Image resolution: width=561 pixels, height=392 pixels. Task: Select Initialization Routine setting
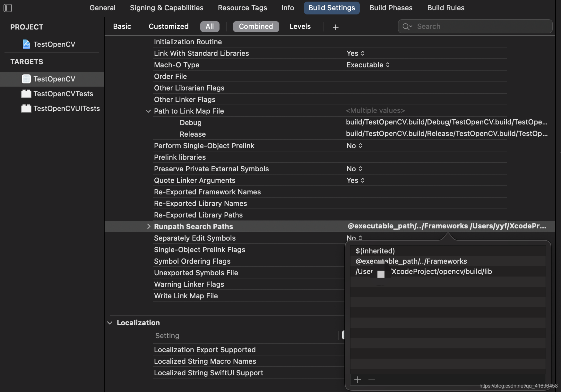click(188, 42)
